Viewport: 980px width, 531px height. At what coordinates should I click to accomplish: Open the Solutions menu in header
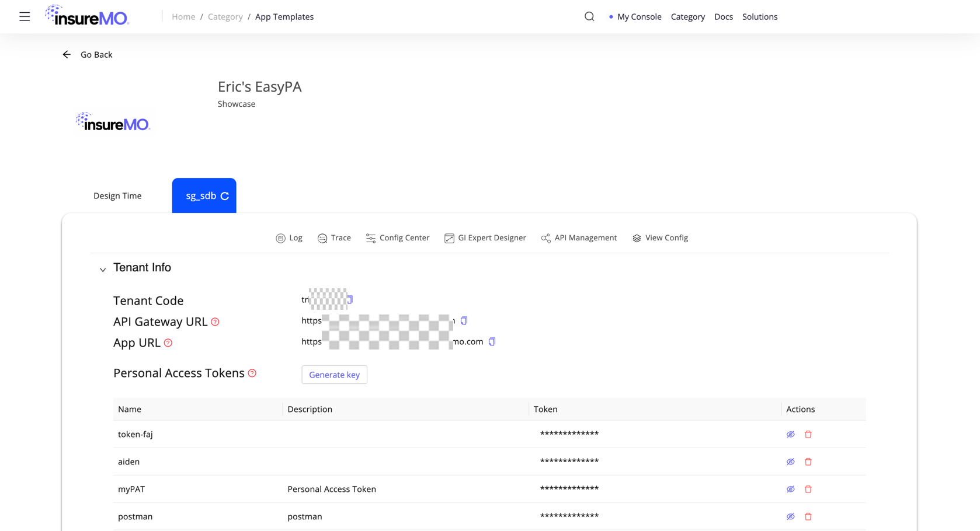pyautogui.click(x=759, y=16)
